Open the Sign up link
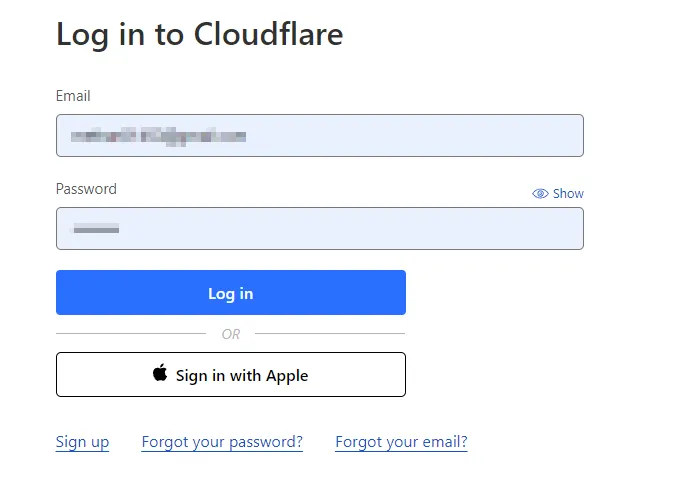The width and height of the screenshot is (678, 478). click(82, 442)
